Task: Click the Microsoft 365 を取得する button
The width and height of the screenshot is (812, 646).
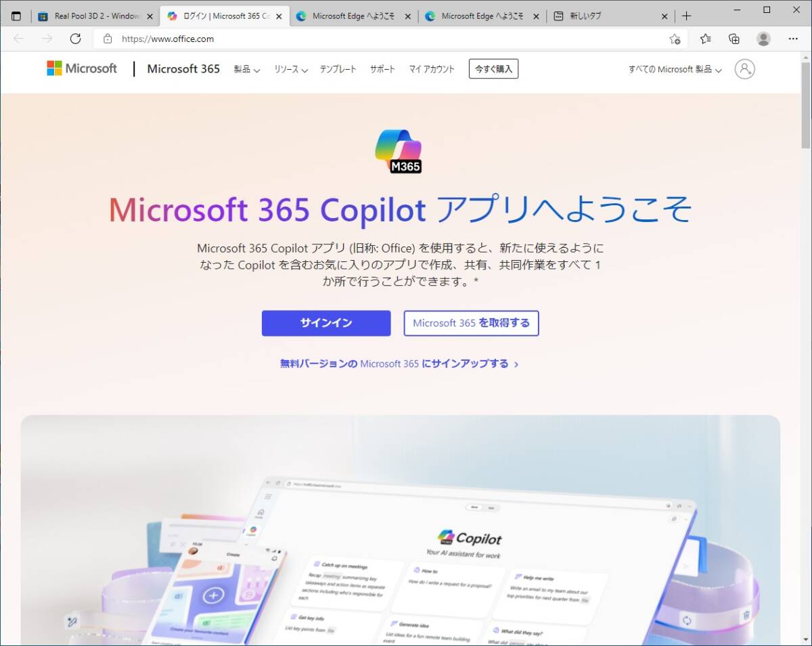Action: 471,323
